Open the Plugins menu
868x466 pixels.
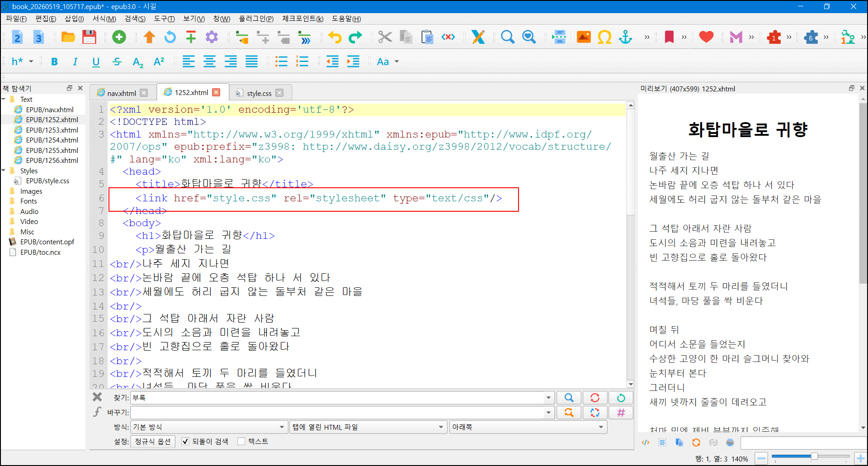click(256, 19)
